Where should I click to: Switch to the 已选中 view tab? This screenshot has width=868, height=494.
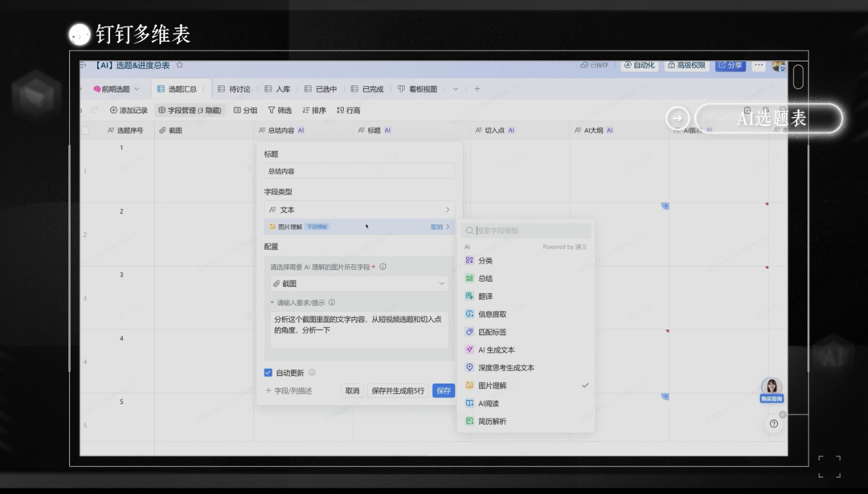321,88
